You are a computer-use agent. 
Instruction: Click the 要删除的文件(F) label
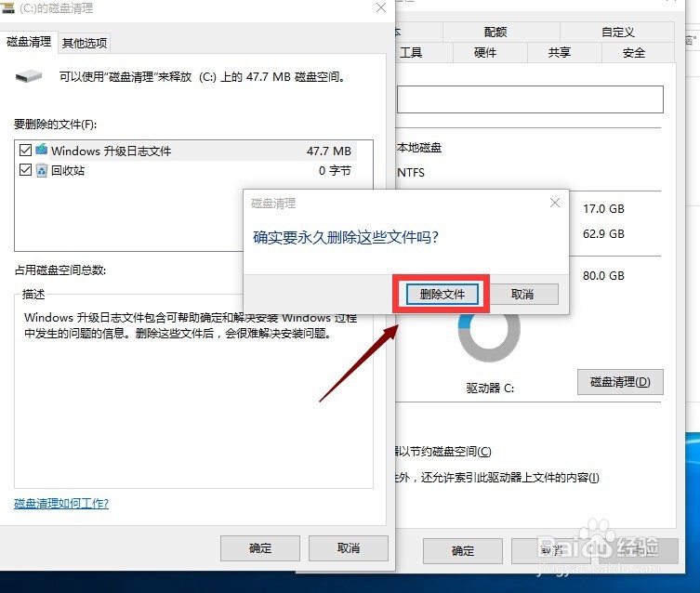56,124
